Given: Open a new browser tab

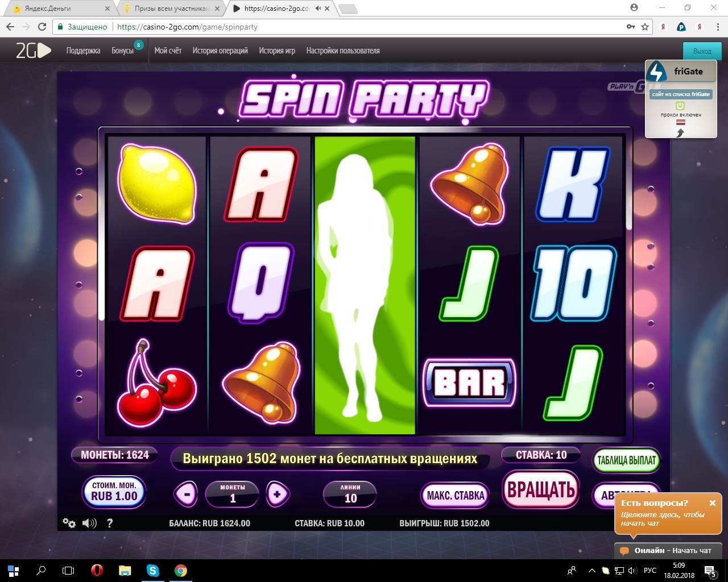Looking at the screenshot, I should [348, 9].
